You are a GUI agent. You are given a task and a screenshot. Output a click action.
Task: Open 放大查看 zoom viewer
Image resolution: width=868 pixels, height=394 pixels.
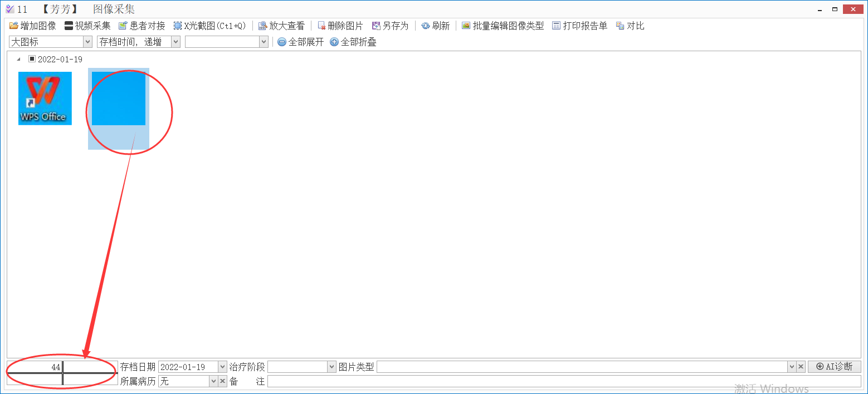point(281,26)
